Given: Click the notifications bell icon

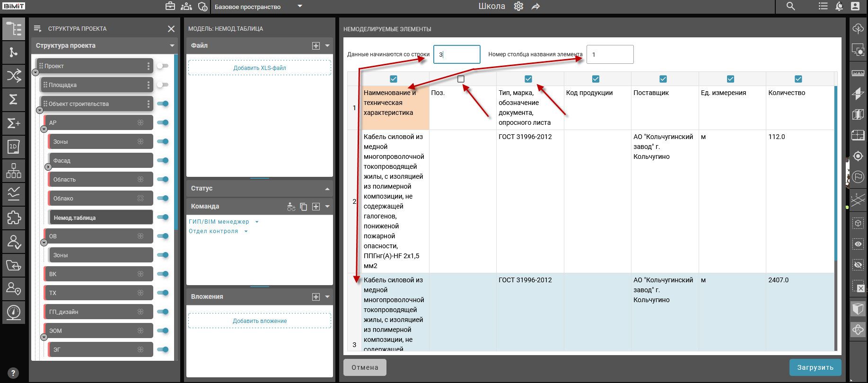Looking at the screenshot, I should (x=839, y=6).
